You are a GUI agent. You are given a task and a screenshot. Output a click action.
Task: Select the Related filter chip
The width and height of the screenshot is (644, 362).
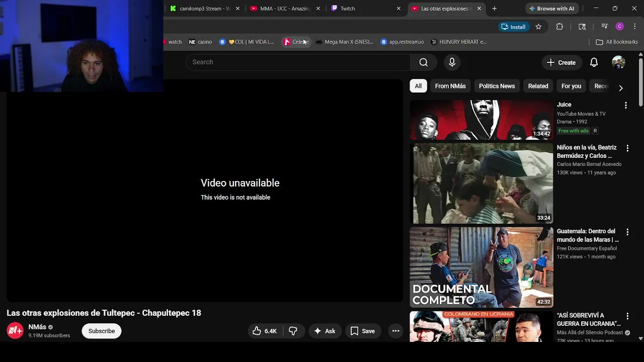click(538, 86)
